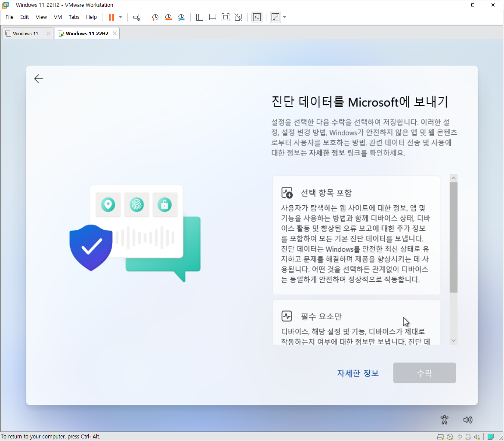Viewport: 504px width, 441px height.
Task: Enter full screen mode icon
Action: pos(226,17)
